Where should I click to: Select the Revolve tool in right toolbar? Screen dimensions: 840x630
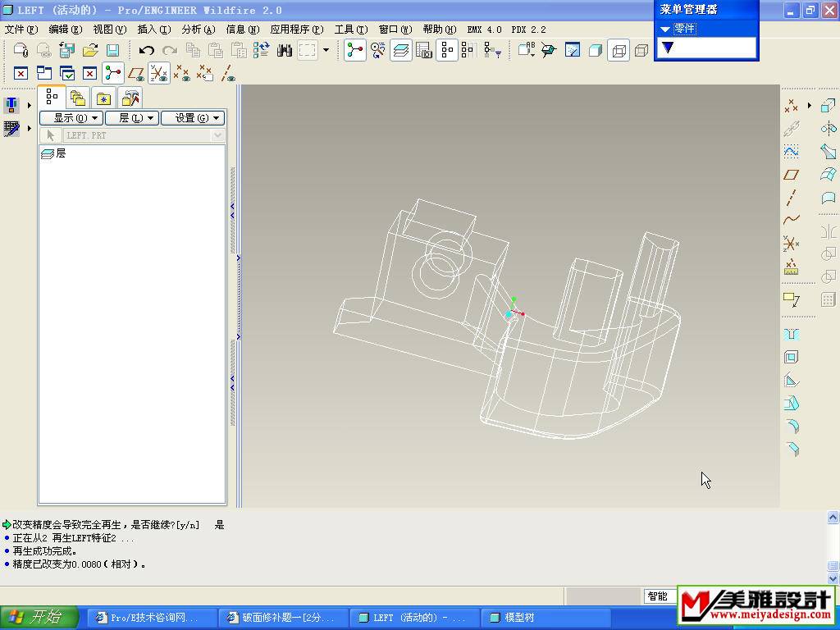pyautogui.click(x=828, y=129)
